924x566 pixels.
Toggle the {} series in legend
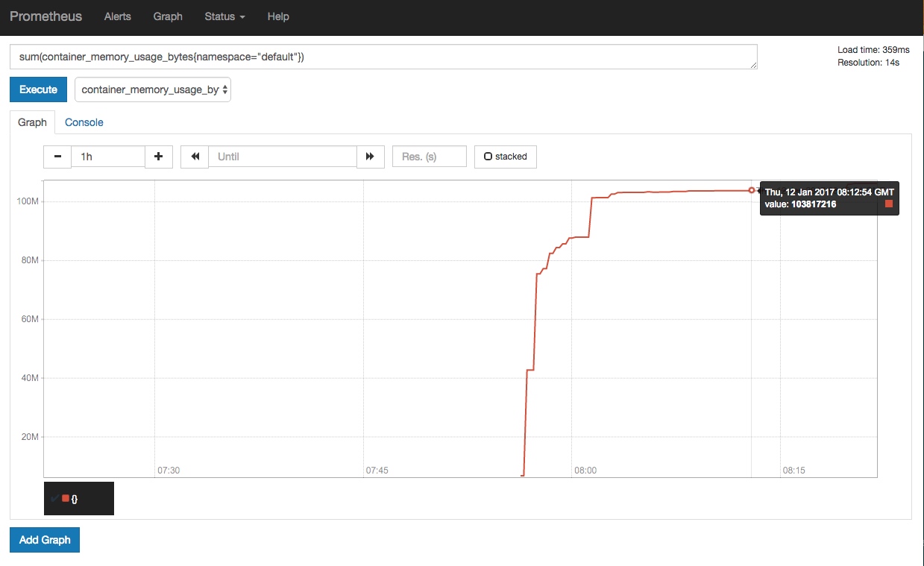pyautogui.click(x=75, y=498)
